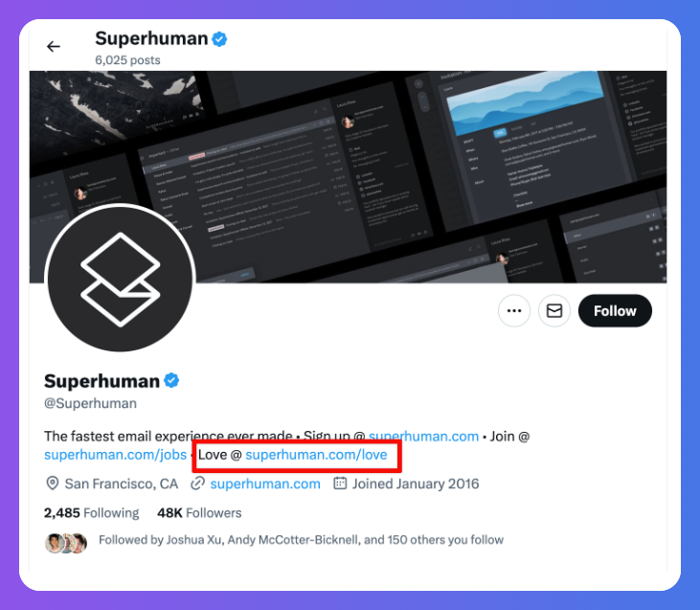The image size is (700, 610).
Task: Click the verified badge beside the header title
Action: click(220, 39)
